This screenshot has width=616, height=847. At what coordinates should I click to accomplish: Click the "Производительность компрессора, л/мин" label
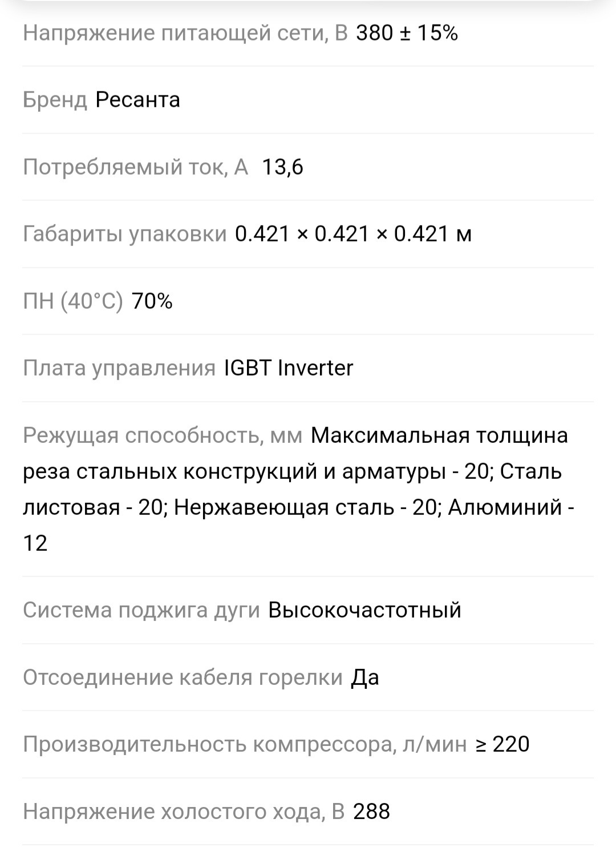point(244,744)
